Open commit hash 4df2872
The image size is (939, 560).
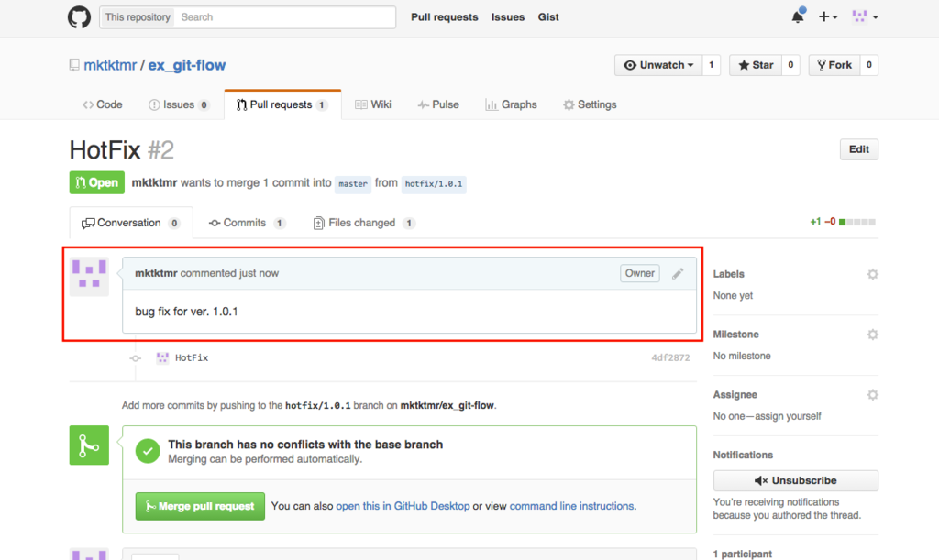coord(670,357)
